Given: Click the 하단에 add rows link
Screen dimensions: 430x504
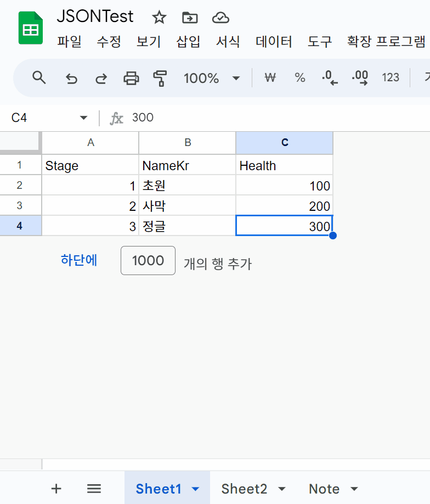Looking at the screenshot, I should pyautogui.click(x=79, y=260).
